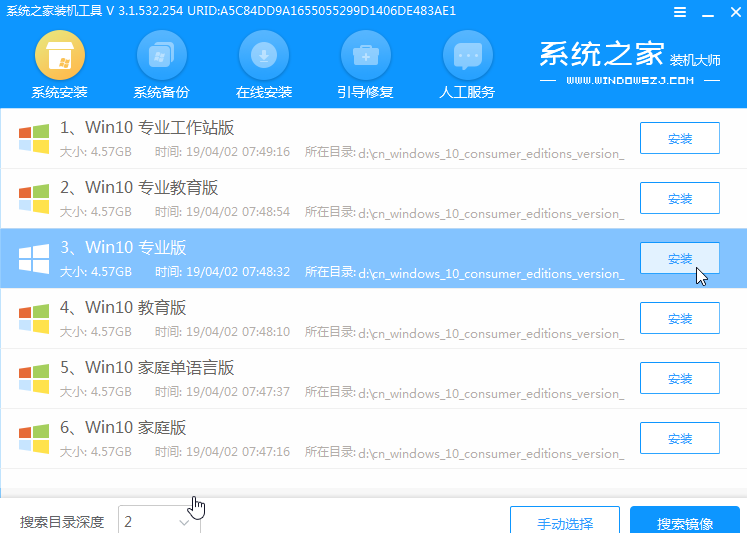Click the time 19/04/02 07:47:37

(x=238, y=392)
